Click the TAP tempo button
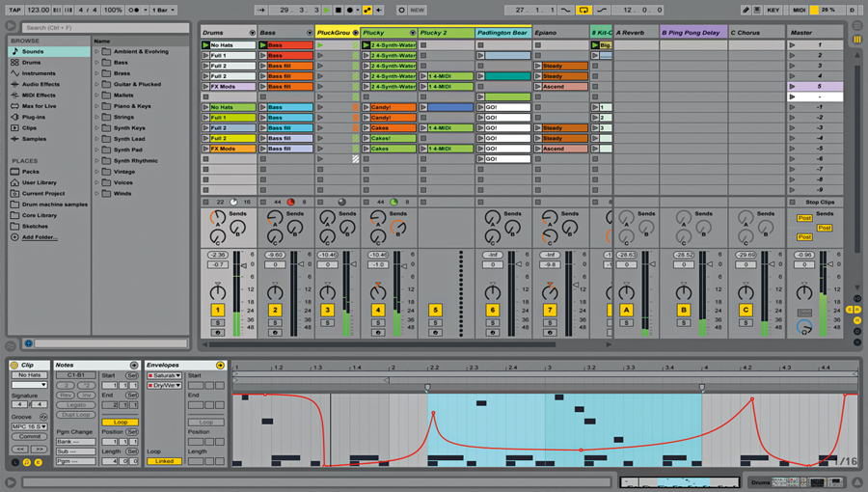 (13, 10)
